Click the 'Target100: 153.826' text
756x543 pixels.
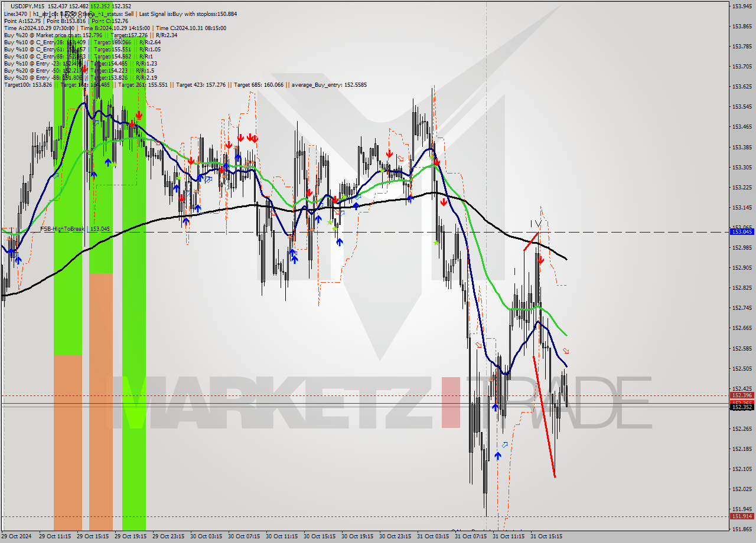[27, 84]
